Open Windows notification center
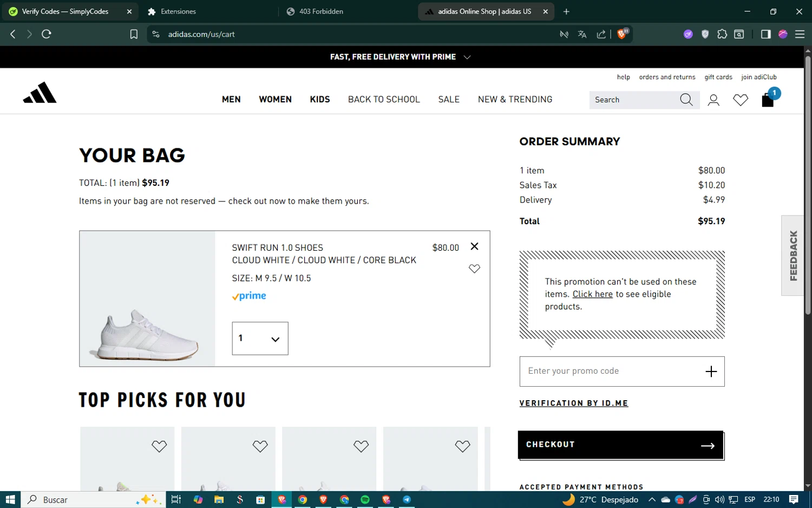 (794, 499)
